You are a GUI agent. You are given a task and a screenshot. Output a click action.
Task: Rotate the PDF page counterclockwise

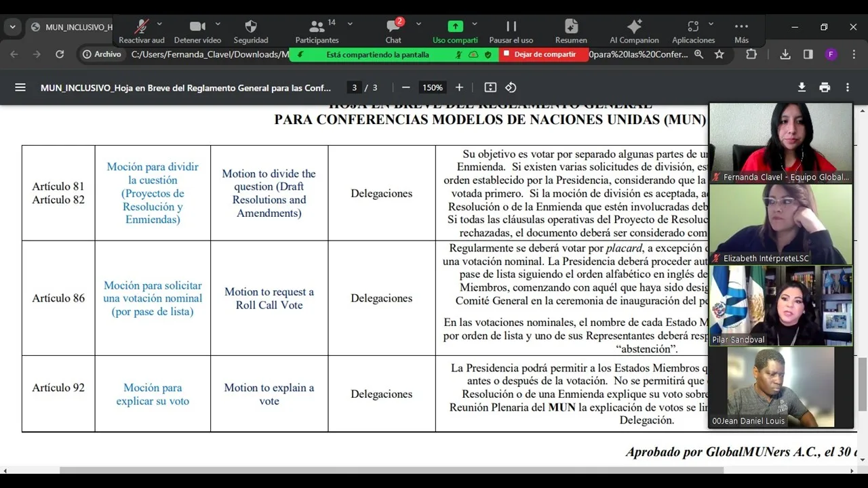511,87
